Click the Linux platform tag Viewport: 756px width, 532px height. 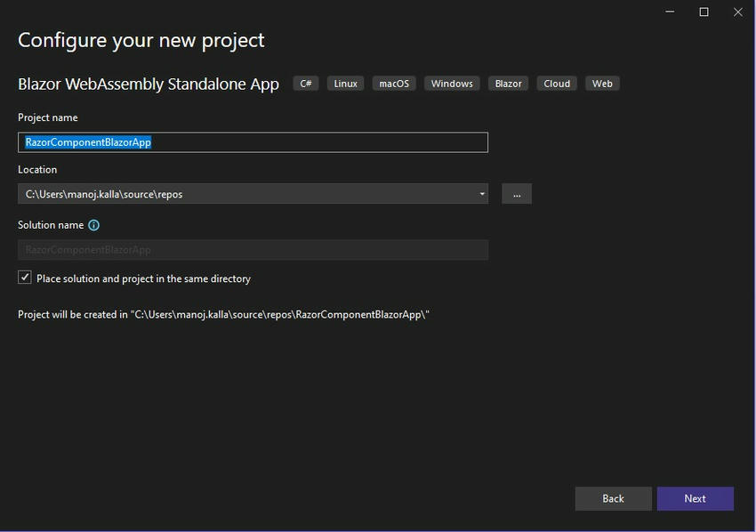(346, 84)
